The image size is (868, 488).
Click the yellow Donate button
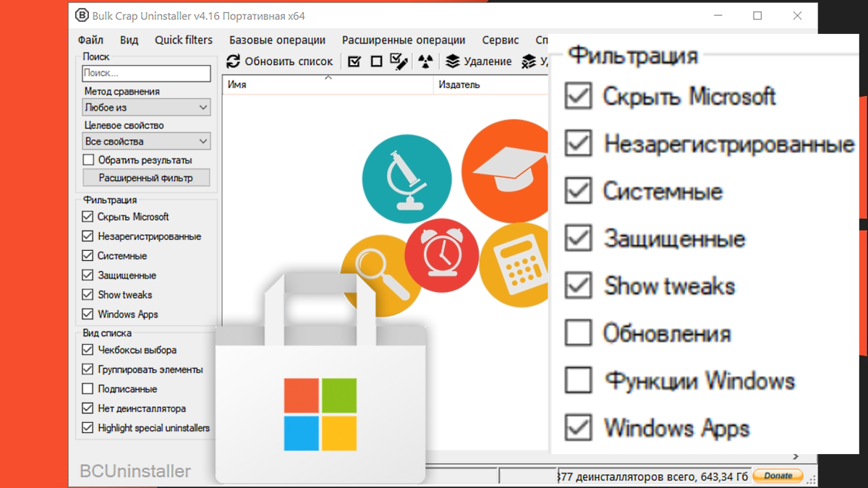pos(778,476)
